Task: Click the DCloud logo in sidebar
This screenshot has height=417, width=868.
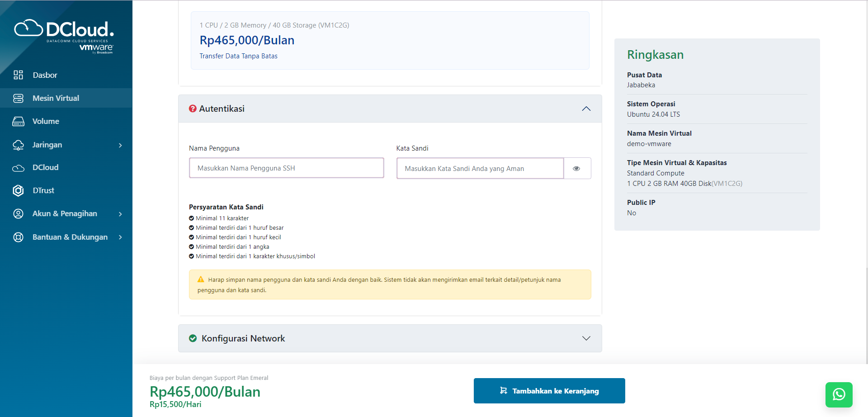Action: [x=64, y=35]
